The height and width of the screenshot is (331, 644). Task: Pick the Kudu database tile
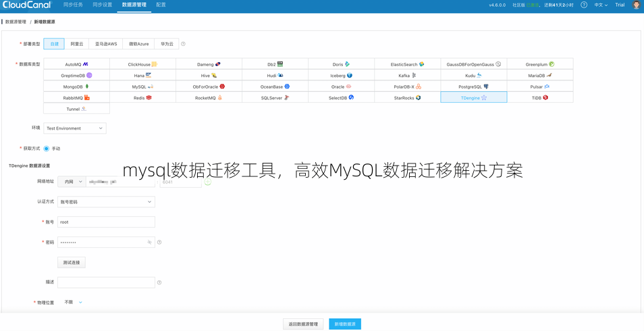point(474,75)
